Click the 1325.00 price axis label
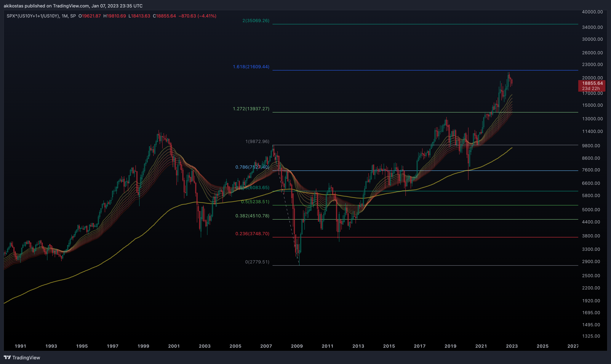 591,336
